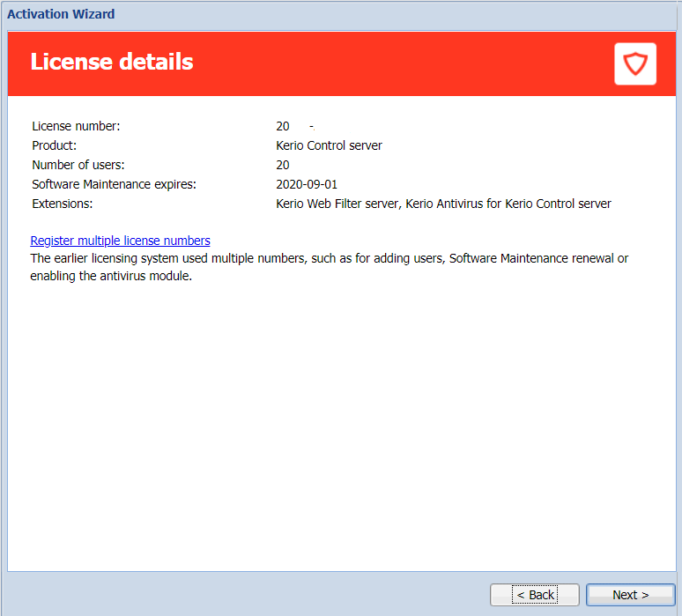The image size is (682, 616).
Task: Proceed with the Next button
Action: point(630,595)
